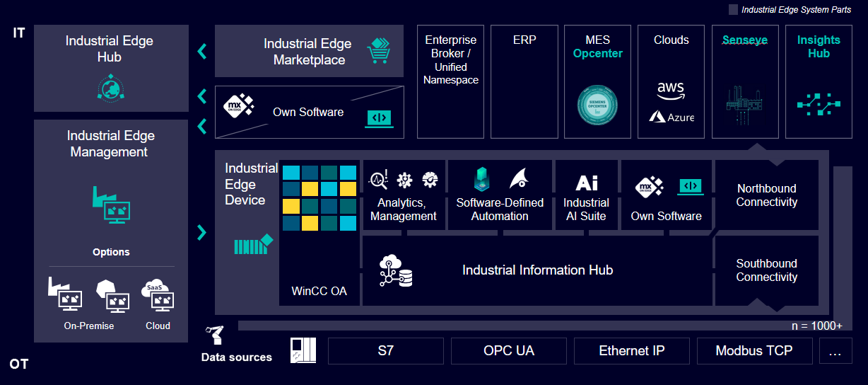This screenshot has width=868, height=385.
Task: Open the ERP tile
Action: [x=524, y=81]
